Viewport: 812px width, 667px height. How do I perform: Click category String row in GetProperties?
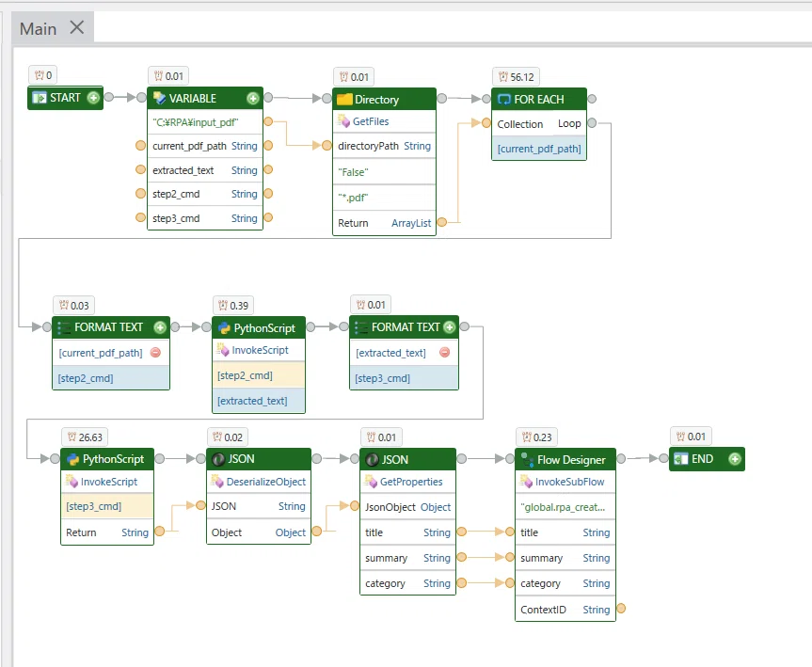[407, 583]
